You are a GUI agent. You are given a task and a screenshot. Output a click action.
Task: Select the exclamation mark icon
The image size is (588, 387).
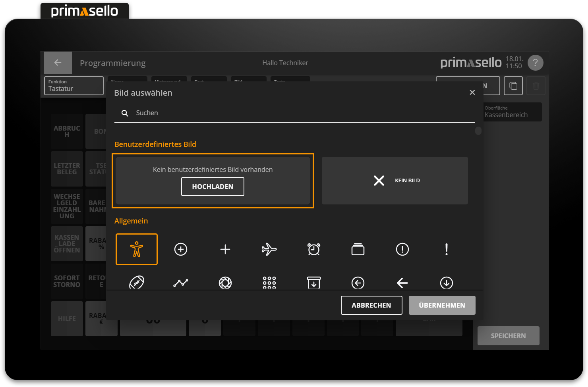446,249
